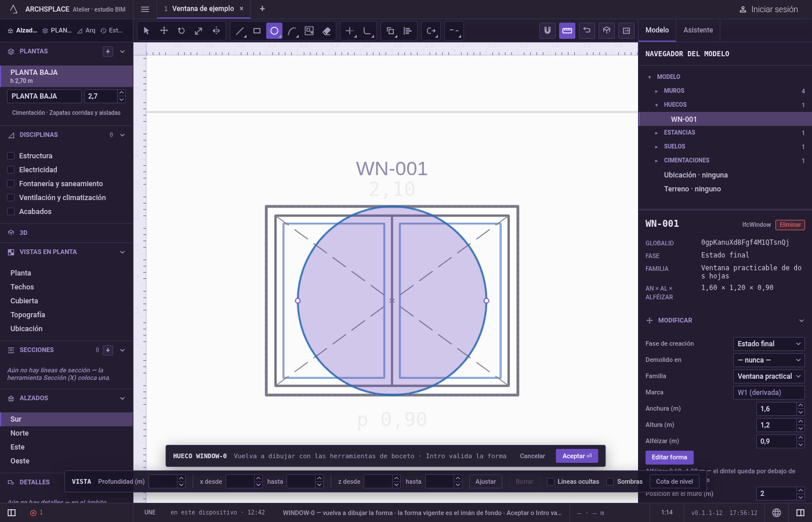Click the globe icon in status bar
Screen dimensions: 812x522
777,513
